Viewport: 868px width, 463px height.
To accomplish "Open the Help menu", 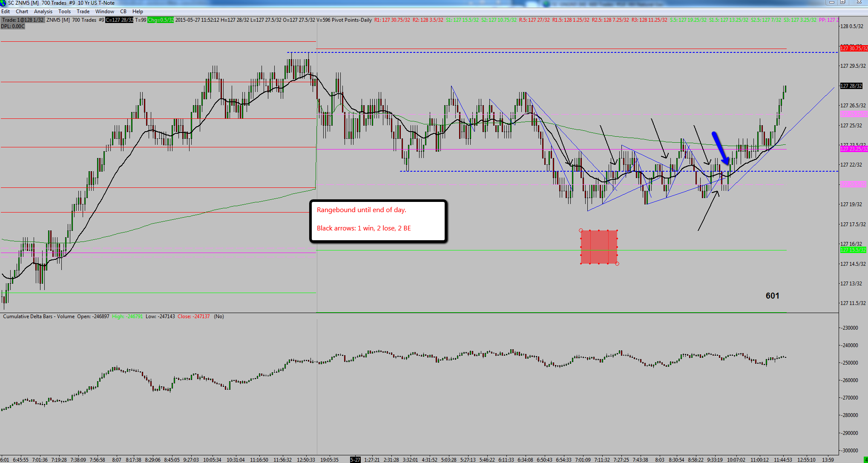I will click(x=138, y=12).
